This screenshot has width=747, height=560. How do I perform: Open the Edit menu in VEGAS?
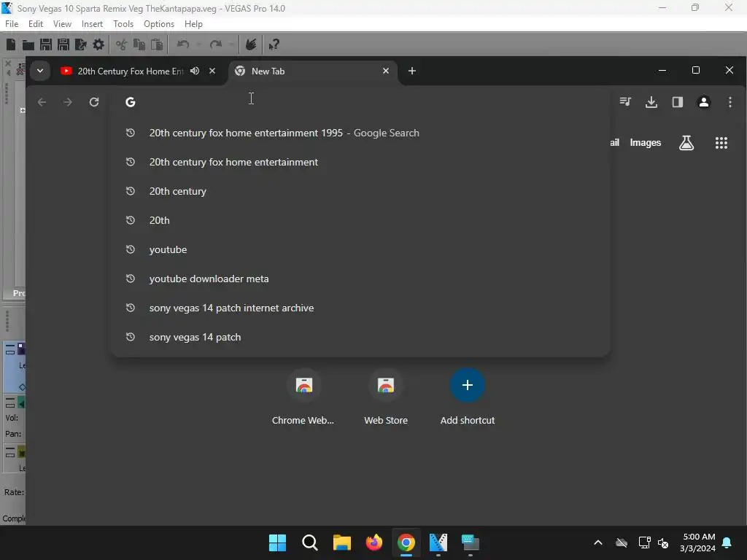(x=36, y=24)
